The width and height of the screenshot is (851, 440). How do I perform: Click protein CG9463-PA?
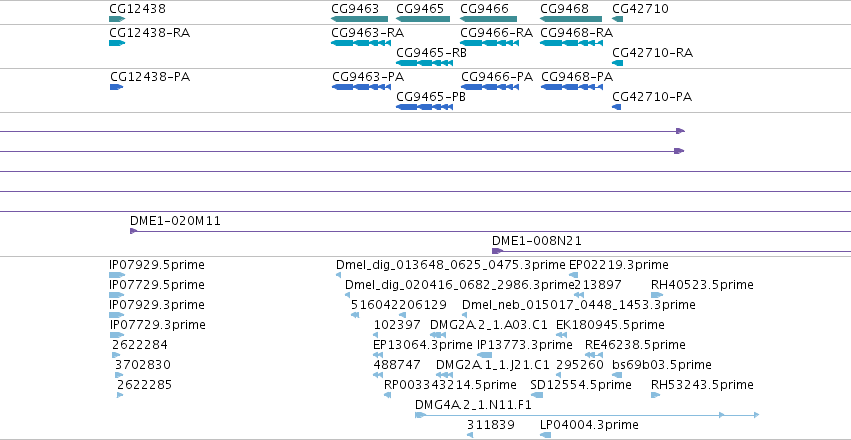tap(368, 78)
